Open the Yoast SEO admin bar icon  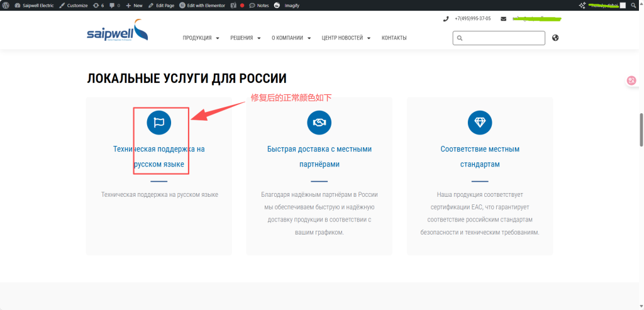pos(233,5)
